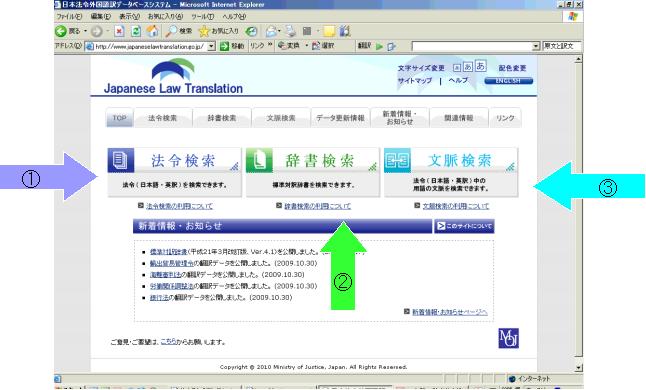
Task: Expand the translation toolbar combo box arrow
Action: pos(536,46)
